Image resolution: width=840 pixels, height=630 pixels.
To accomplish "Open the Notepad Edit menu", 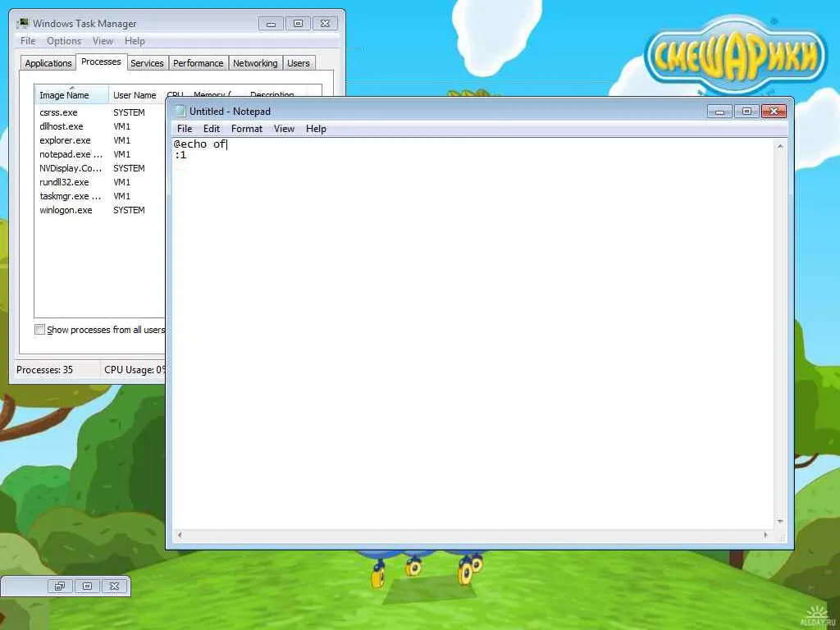I will pyautogui.click(x=212, y=129).
